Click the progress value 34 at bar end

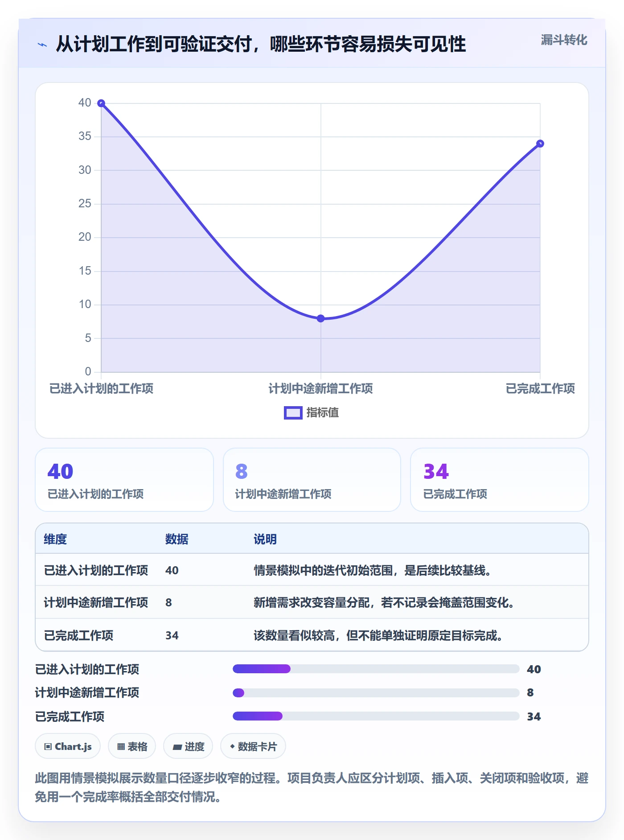[x=534, y=716]
